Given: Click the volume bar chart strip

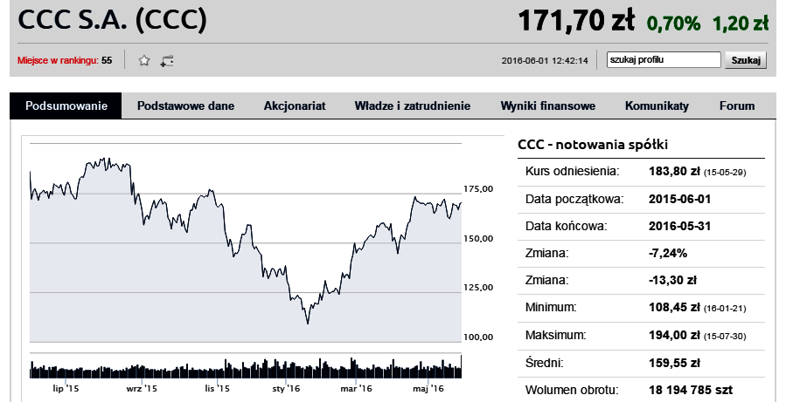Looking at the screenshot, I should [245, 368].
